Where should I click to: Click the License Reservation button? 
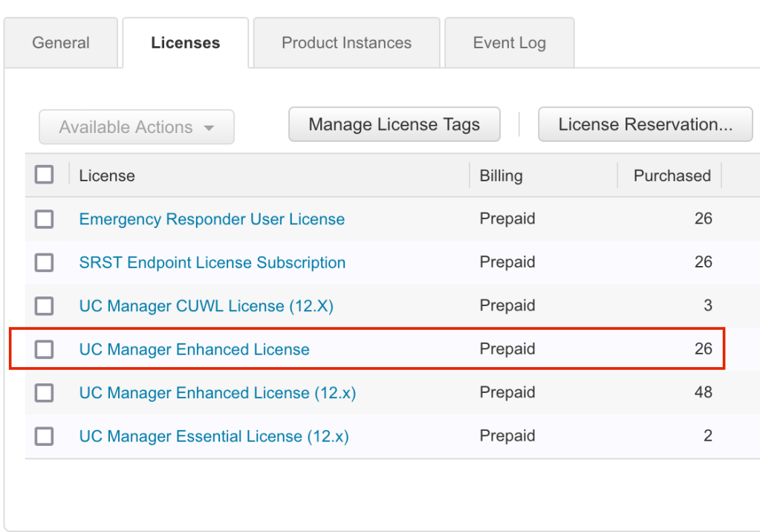coord(645,125)
